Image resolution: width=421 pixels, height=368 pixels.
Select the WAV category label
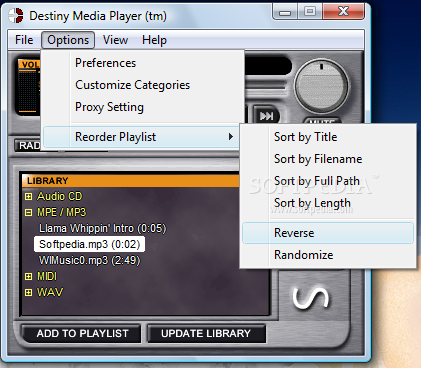pos(50,292)
